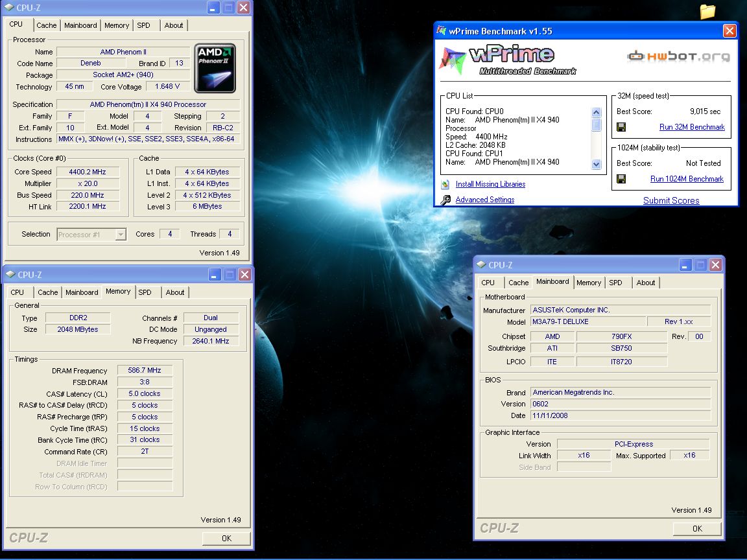The height and width of the screenshot is (560, 747).
Task: Open SPD tab in top-left CPU-Z window
Action: click(x=143, y=25)
